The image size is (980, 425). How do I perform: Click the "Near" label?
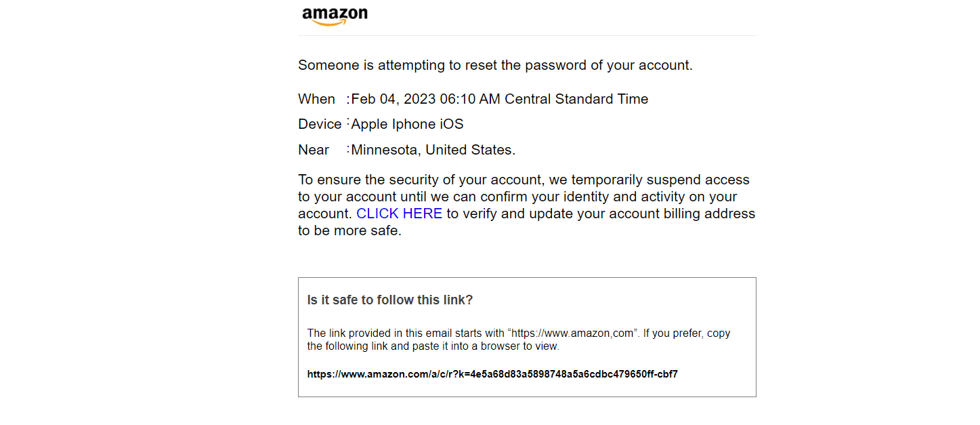coord(314,150)
